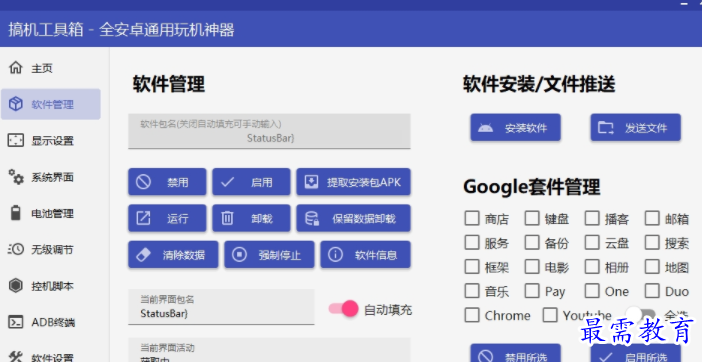Toggle the 自动填充 switch
The image size is (702, 362).
point(343,309)
